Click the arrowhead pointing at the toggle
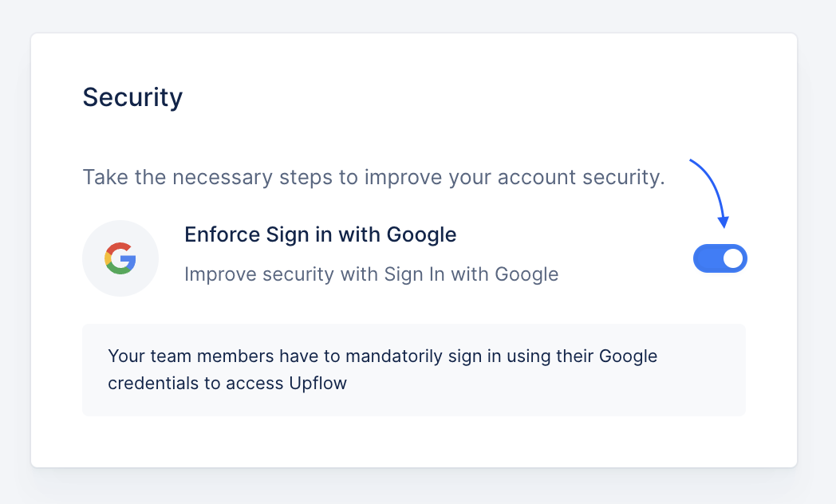Screen dimensions: 836x504 pyautogui.click(x=723, y=222)
